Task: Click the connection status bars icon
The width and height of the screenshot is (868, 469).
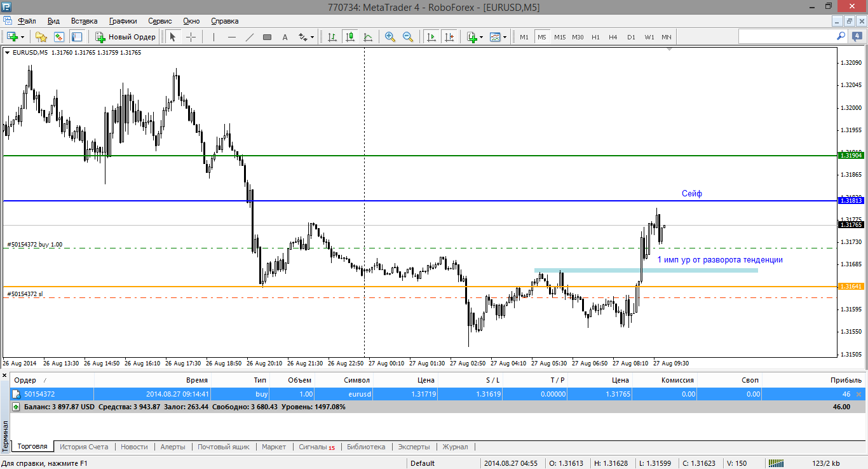Action: 776,463
